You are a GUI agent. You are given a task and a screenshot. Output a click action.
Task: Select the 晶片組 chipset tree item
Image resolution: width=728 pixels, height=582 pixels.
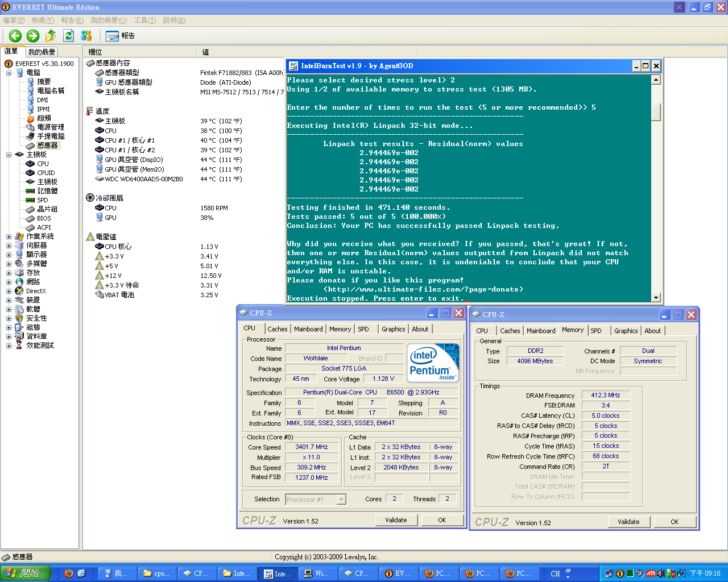coord(47,209)
